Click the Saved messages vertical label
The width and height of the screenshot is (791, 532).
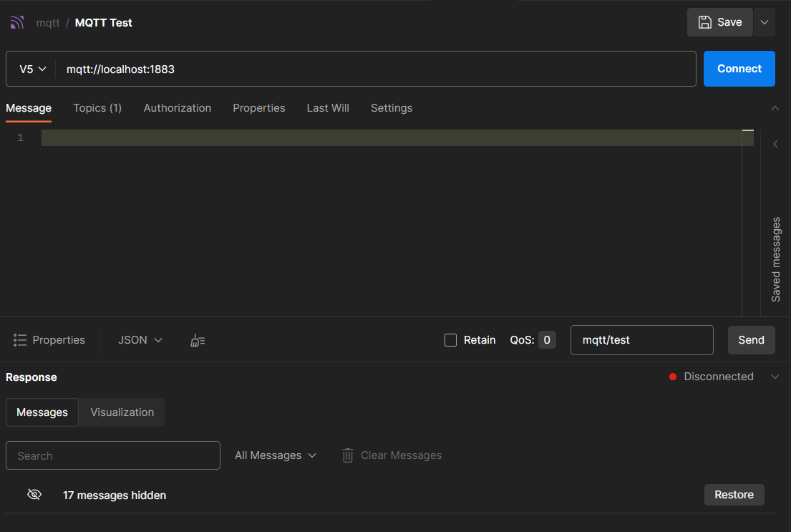click(776, 259)
